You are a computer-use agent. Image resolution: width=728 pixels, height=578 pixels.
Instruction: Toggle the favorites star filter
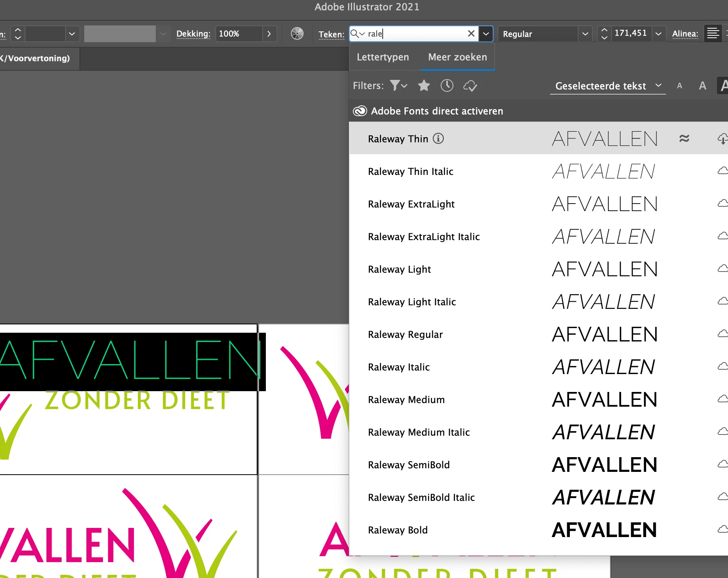(424, 85)
